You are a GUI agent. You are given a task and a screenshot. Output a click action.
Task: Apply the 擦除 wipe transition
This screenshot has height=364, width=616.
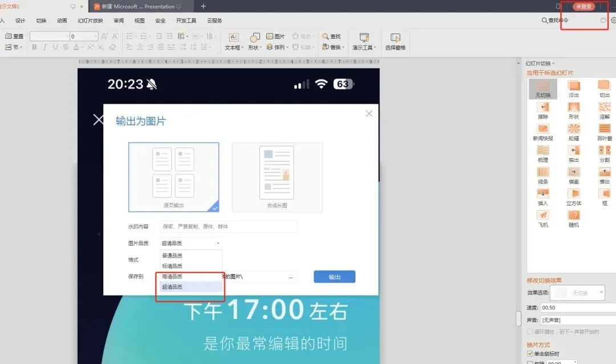(x=543, y=110)
